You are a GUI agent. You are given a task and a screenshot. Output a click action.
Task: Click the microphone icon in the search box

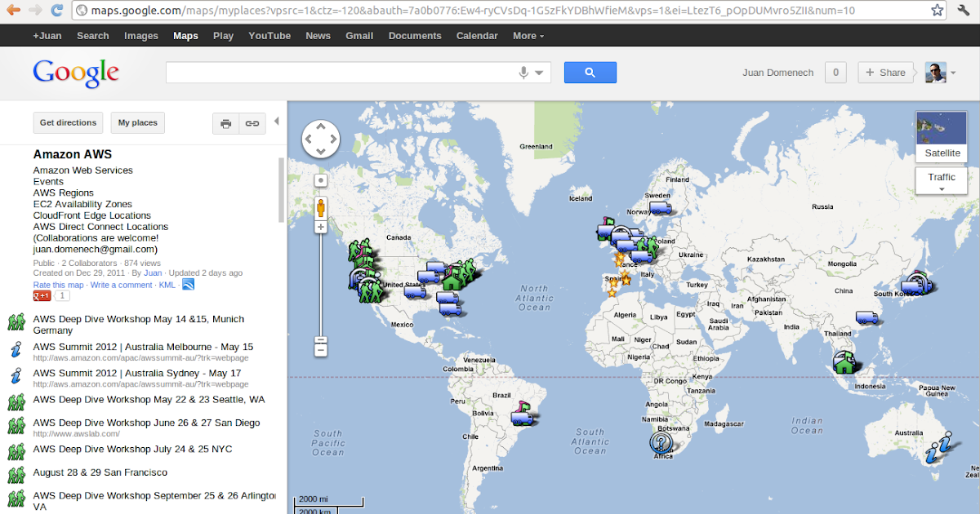point(523,73)
